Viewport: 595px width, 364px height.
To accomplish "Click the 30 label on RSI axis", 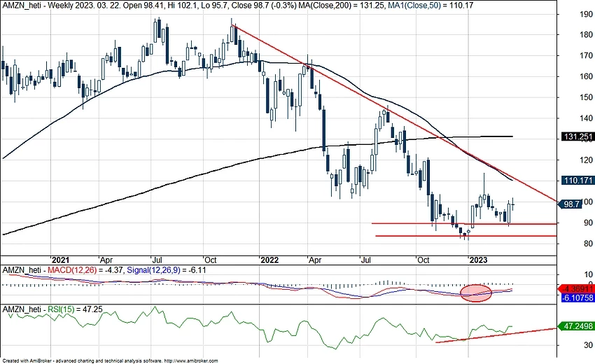I will click(x=589, y=345).
